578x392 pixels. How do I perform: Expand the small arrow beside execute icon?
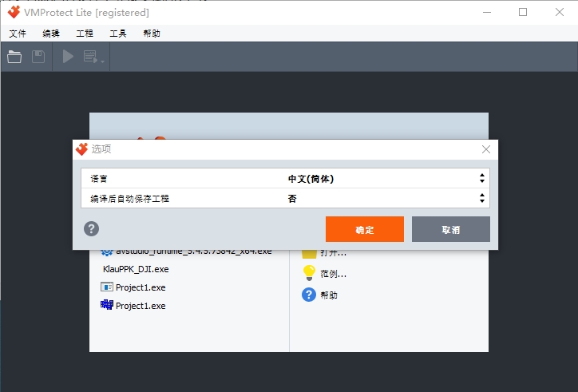[x=102, y=61]
